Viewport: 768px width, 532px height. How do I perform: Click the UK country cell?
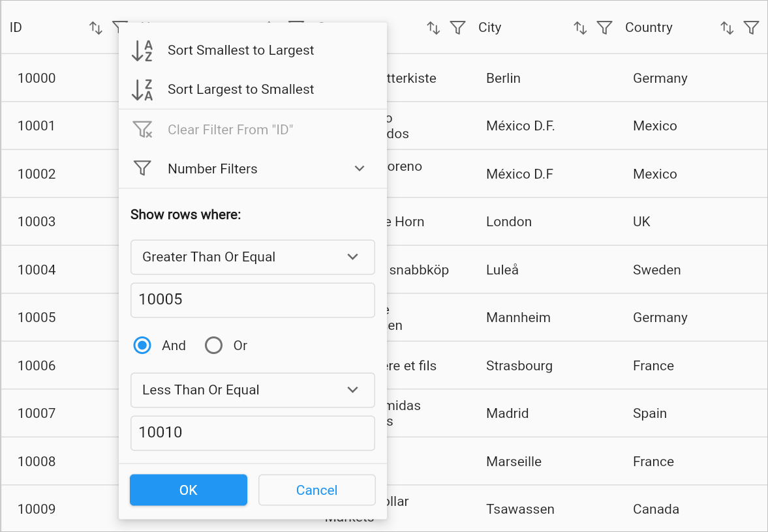tap(641, 222)
